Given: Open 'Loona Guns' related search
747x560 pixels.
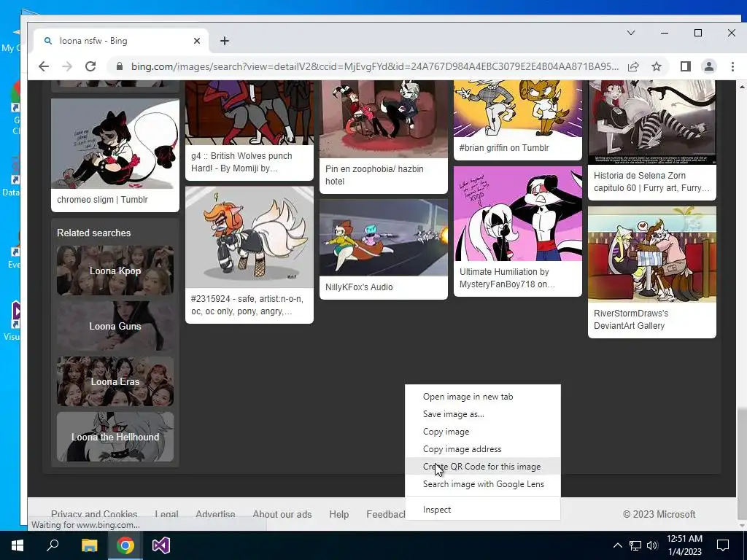Looking at the screenshot, I should [115, 326].
